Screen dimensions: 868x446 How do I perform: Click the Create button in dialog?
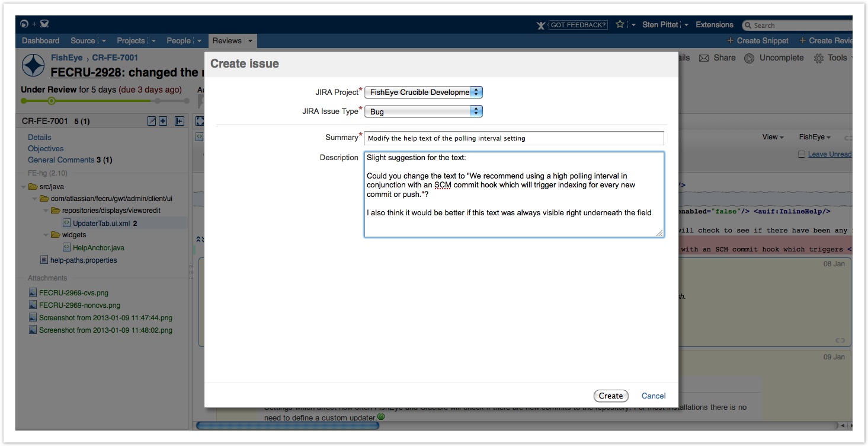pos(611,396)
